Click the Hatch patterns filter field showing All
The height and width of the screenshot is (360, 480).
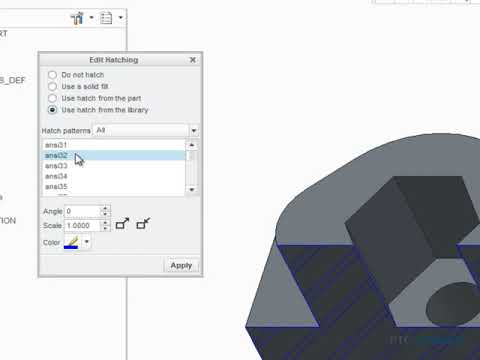pyautogui.click(x=141, y=131)
